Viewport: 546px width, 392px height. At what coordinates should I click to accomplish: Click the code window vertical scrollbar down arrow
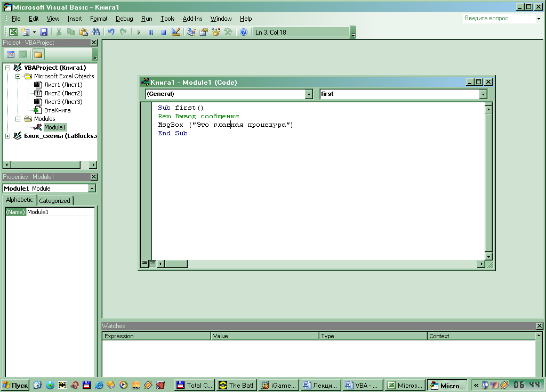tap(488, 256)
